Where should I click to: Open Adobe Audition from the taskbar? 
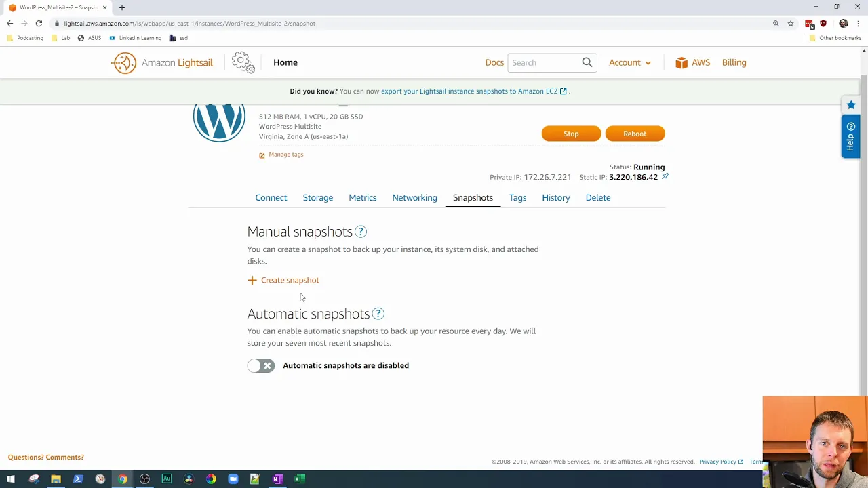click(166, 479)
